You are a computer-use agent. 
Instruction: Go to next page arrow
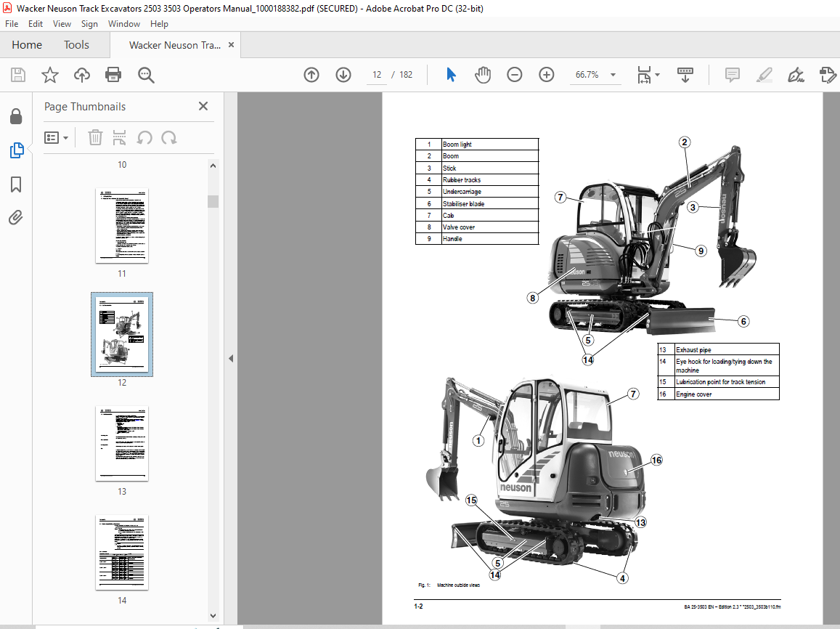[x=343, y=75]
